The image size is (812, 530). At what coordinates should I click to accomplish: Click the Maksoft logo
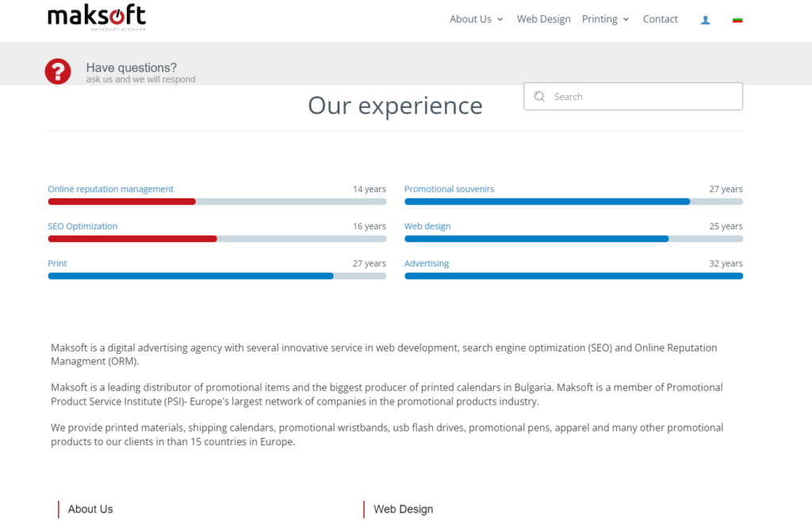pyautogui.click(x=97, y=17)
